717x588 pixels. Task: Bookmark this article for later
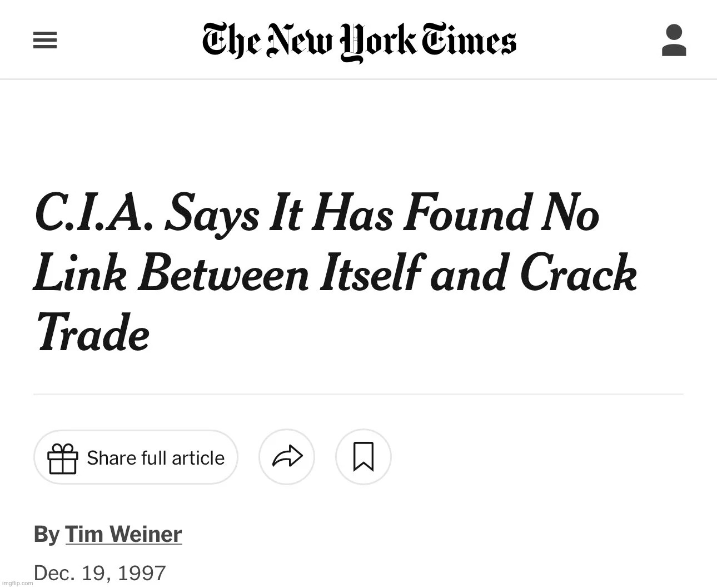[364, 457]
